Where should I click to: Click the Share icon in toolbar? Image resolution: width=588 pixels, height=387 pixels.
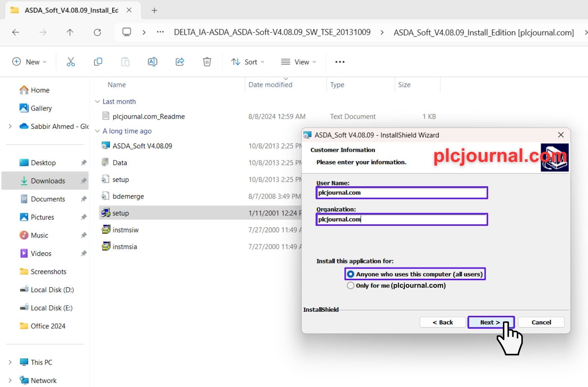pyautogui.click(x=180, y=62)
